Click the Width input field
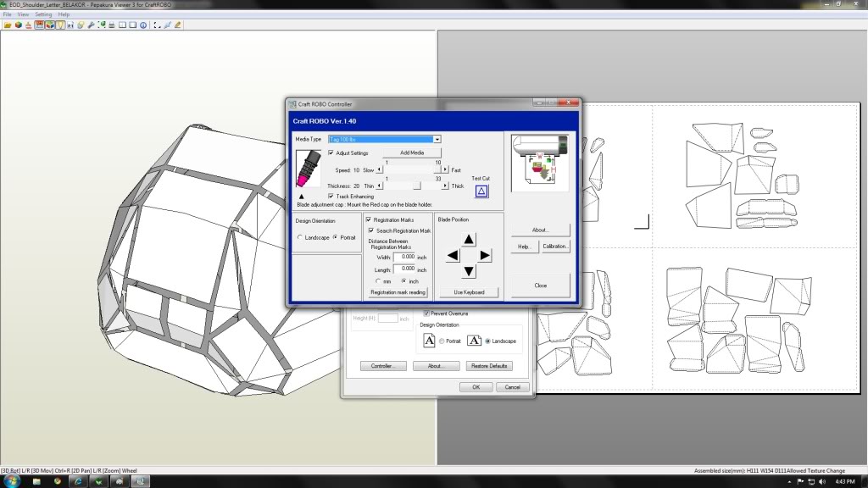The image size is (868, 488). click(404, 258)
